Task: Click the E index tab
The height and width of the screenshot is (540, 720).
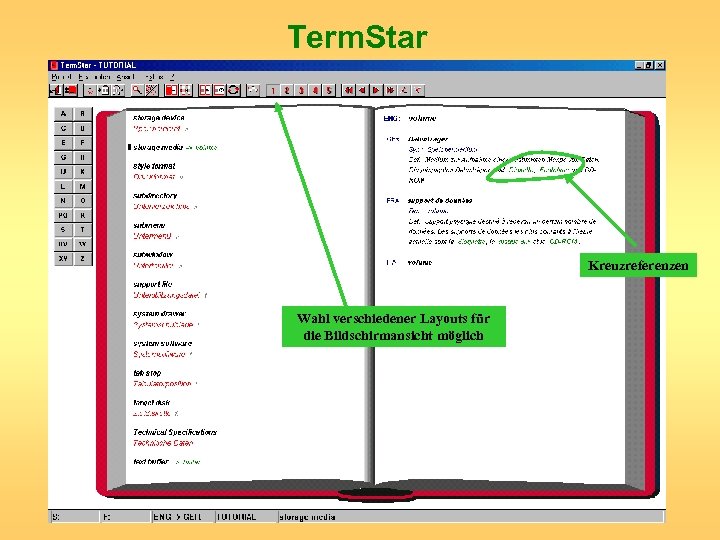Action: (x=63, y=143)
